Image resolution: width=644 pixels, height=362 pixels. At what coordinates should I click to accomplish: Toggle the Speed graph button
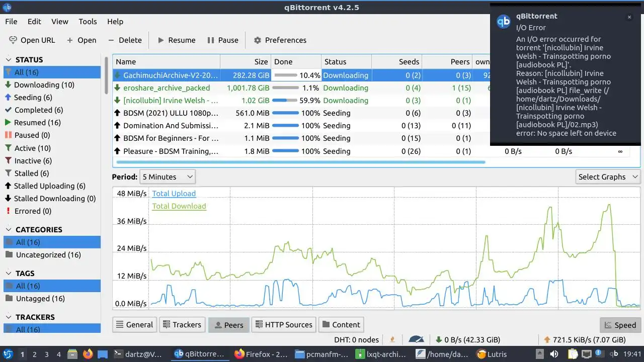coord(620,325)
